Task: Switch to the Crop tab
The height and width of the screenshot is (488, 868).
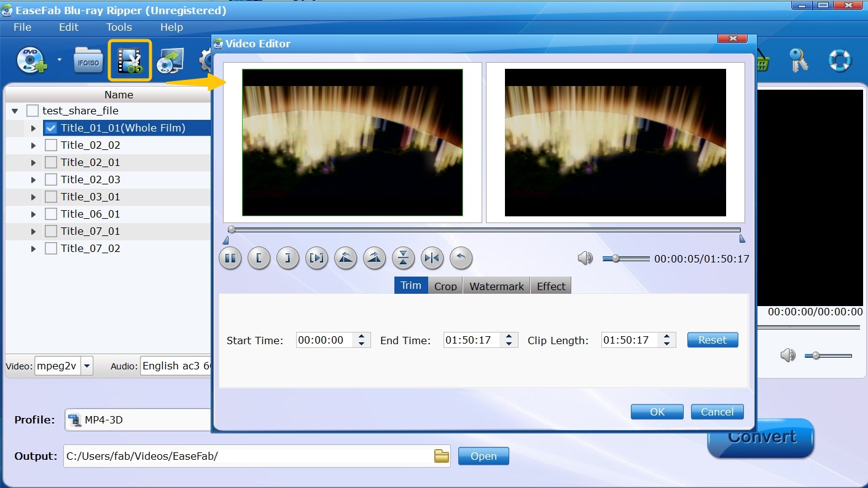Action: click(445, 286)
